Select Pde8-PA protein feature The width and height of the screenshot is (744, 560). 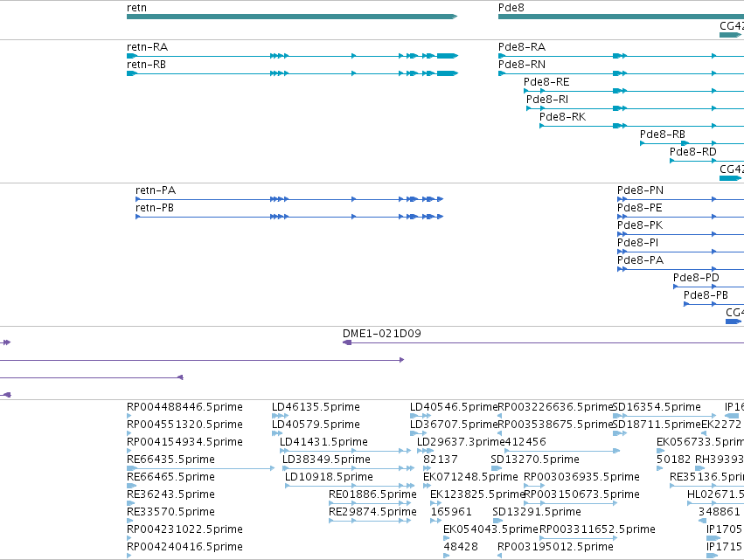point(680,269)
